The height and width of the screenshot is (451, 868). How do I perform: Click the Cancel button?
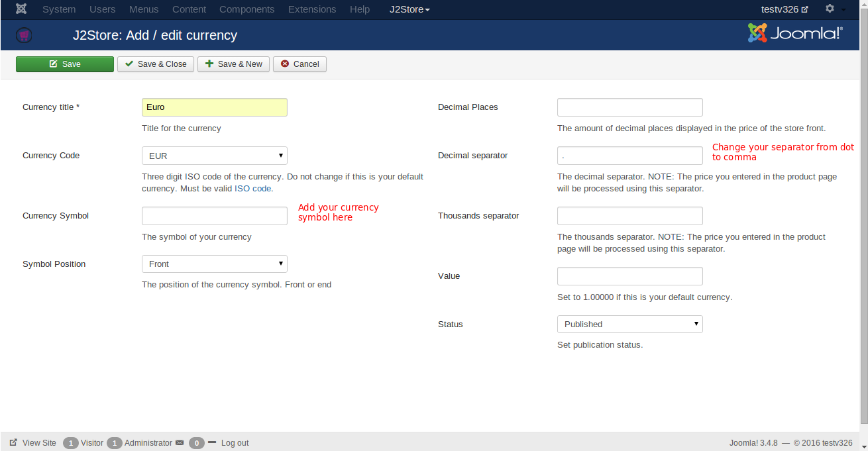299,64
